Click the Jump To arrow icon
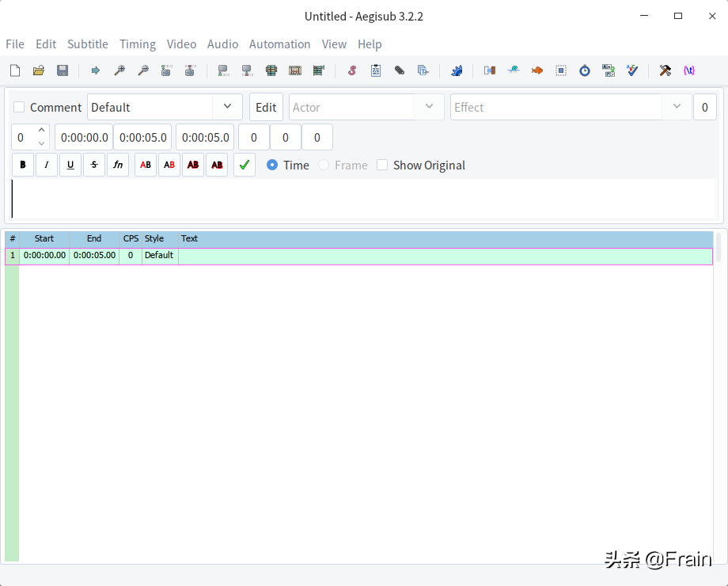 pyautogui.click(x=95, y=70)
